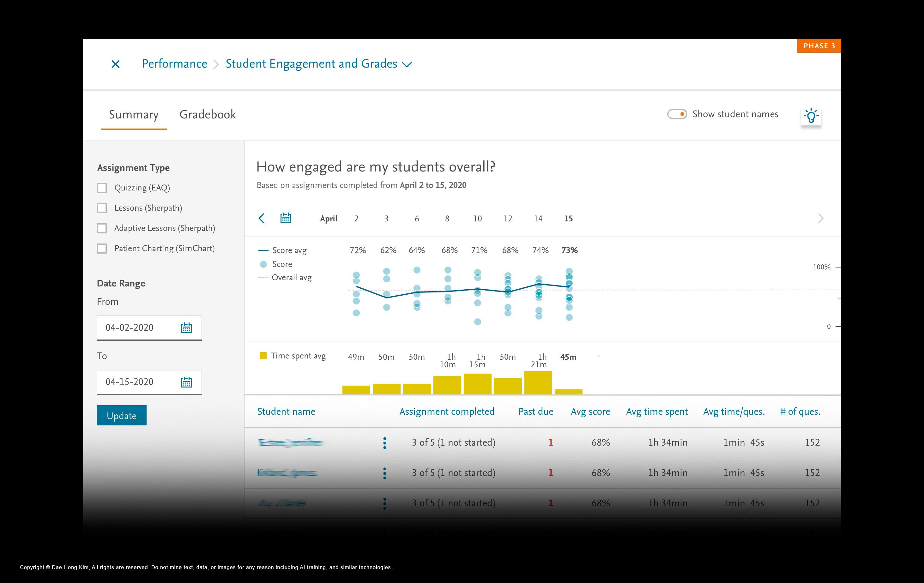Sort by Avg score column header
The width and height of the screenshot is (924, 583).
[590, 412]
